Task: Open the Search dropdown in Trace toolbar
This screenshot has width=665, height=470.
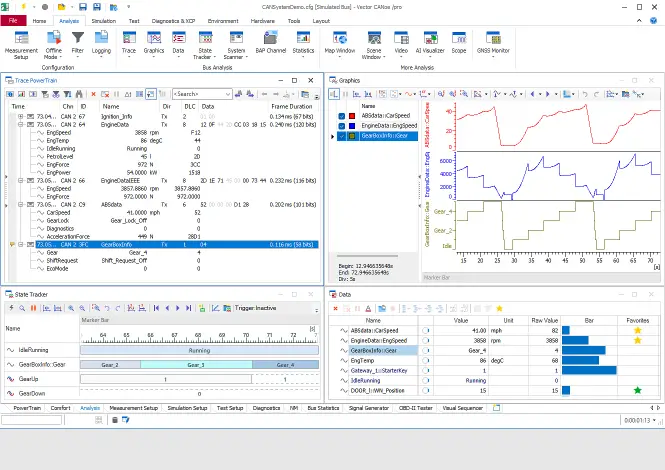Action: (228, 94)
